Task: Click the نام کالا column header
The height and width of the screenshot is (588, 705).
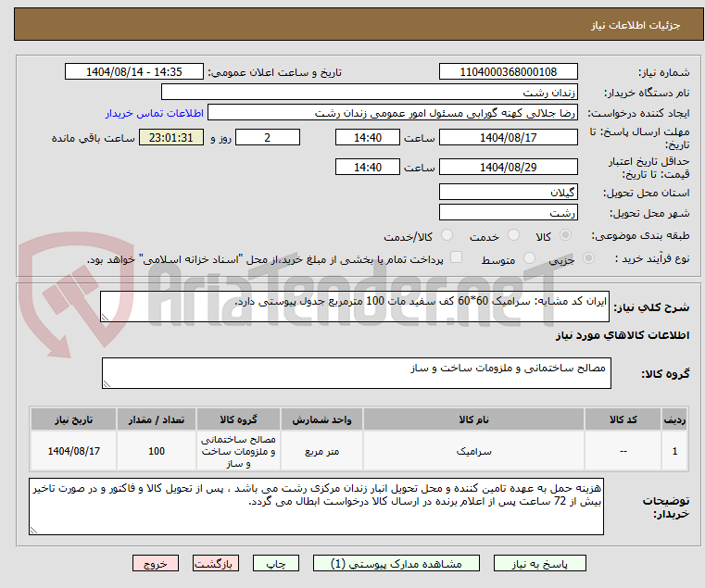Action: click(x=473, y=419)
